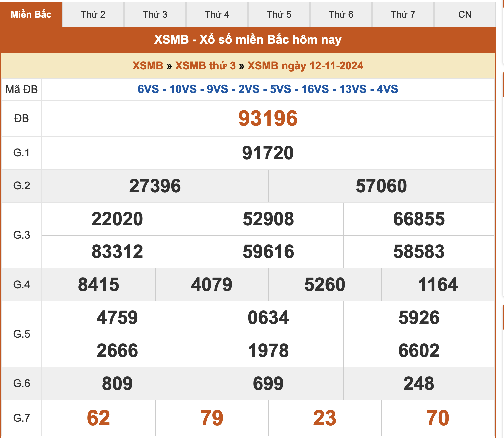Click the G.7 result 62
The height and width of the screenshot is (438, 504).
(99, 418)
